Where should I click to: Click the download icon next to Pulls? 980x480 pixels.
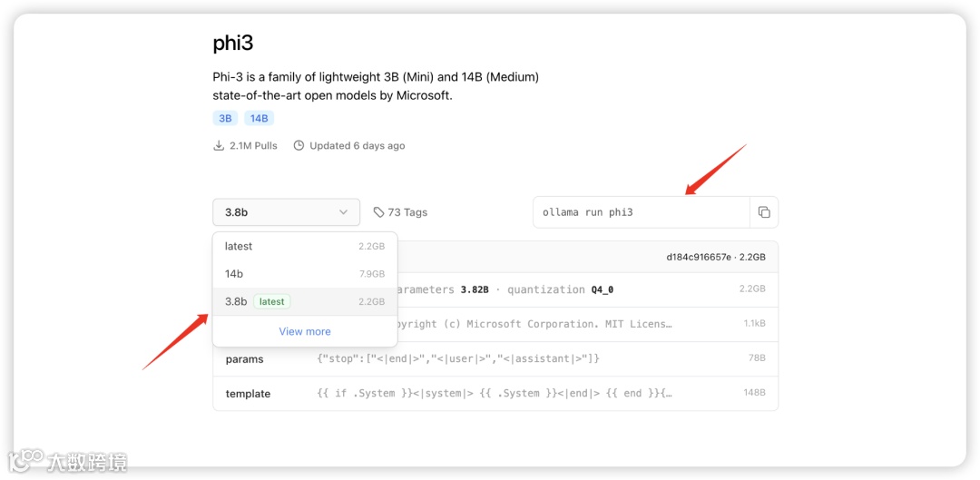(x=219, y=146)
